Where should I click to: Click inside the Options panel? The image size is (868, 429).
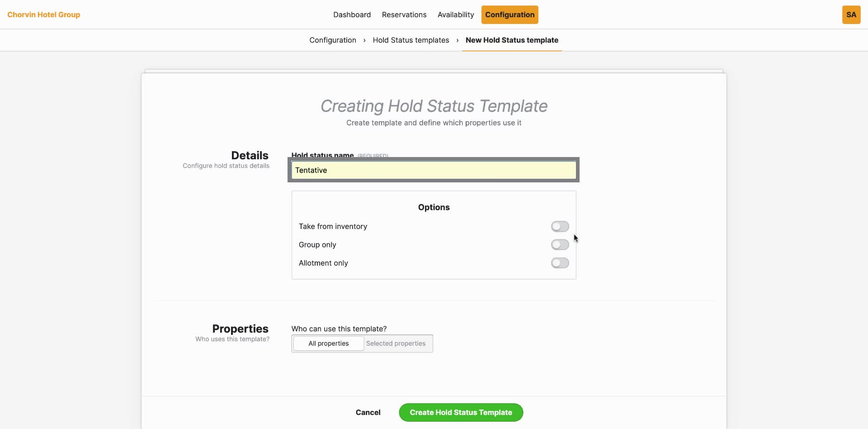(434, 207)
